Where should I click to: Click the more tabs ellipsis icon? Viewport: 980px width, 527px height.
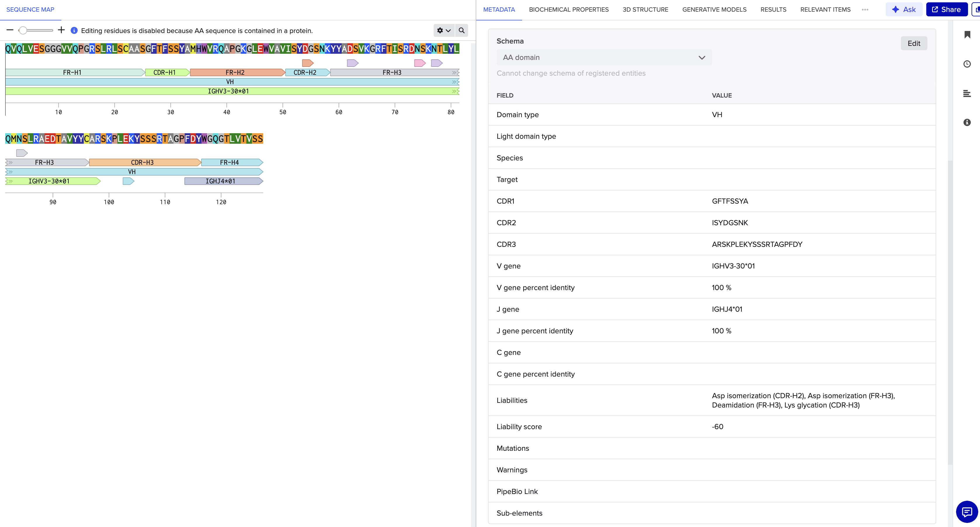(x=865, y=10)
